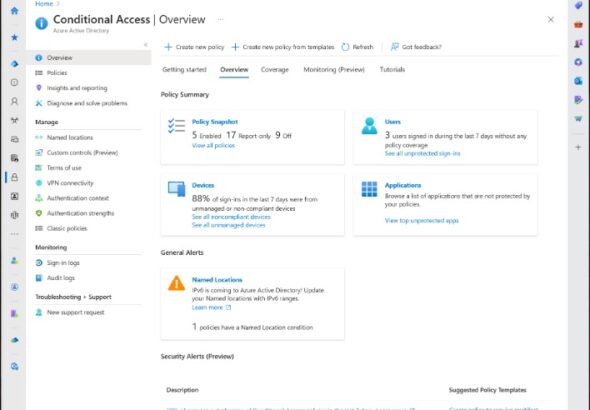Click the person icon in left rail

(14, 101)
